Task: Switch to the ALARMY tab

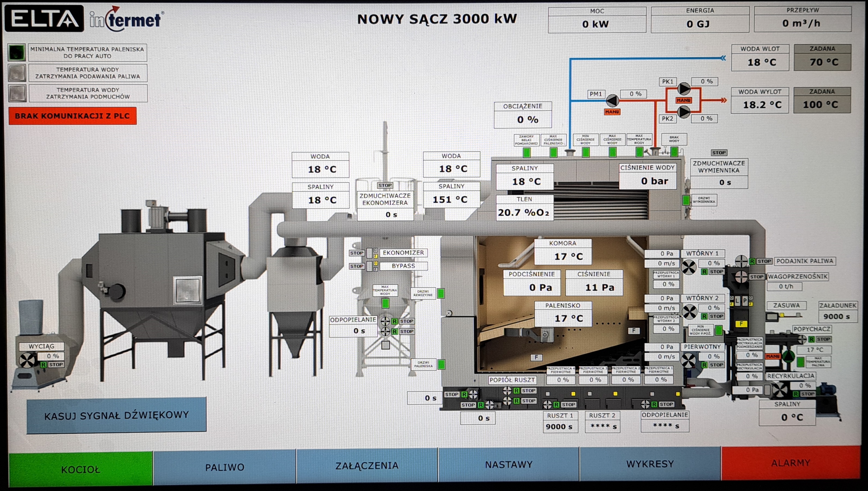Action: (x=790, y=463)
